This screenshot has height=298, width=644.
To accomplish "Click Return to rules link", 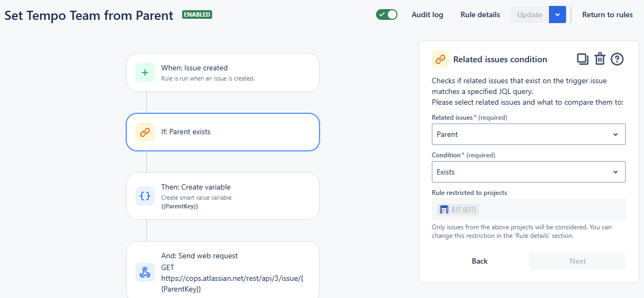I will pos(607,14).
